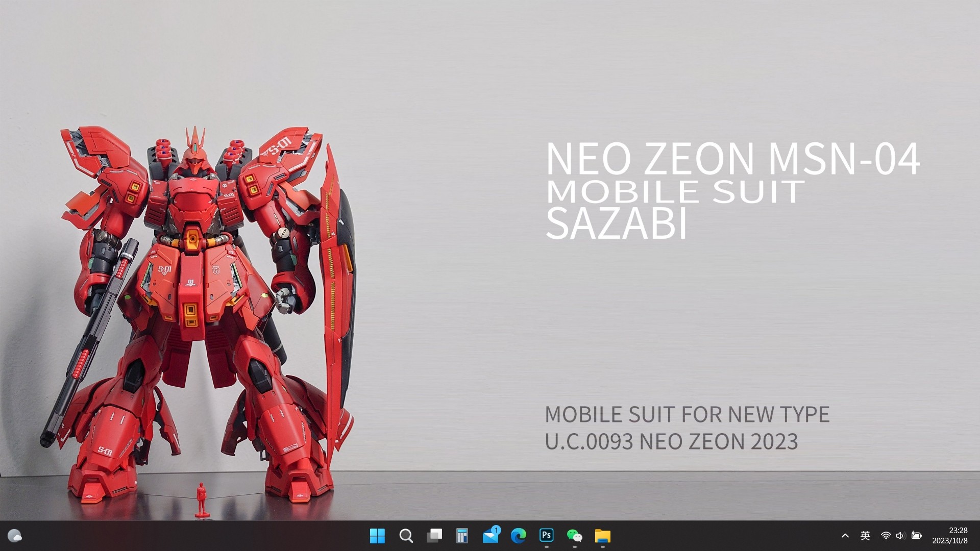This screenshot has width=980, height=551.
Task: Open the weather widgets icon
Action: (14, 536)
